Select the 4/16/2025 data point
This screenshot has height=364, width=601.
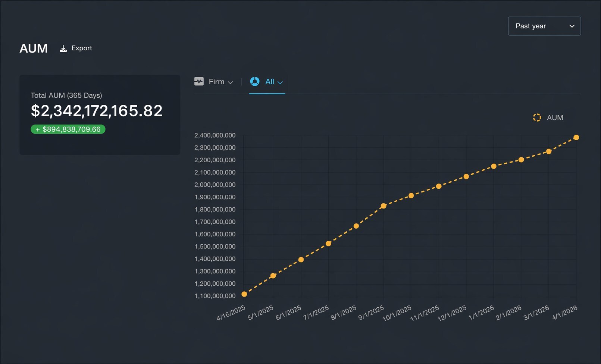[244, 294]
